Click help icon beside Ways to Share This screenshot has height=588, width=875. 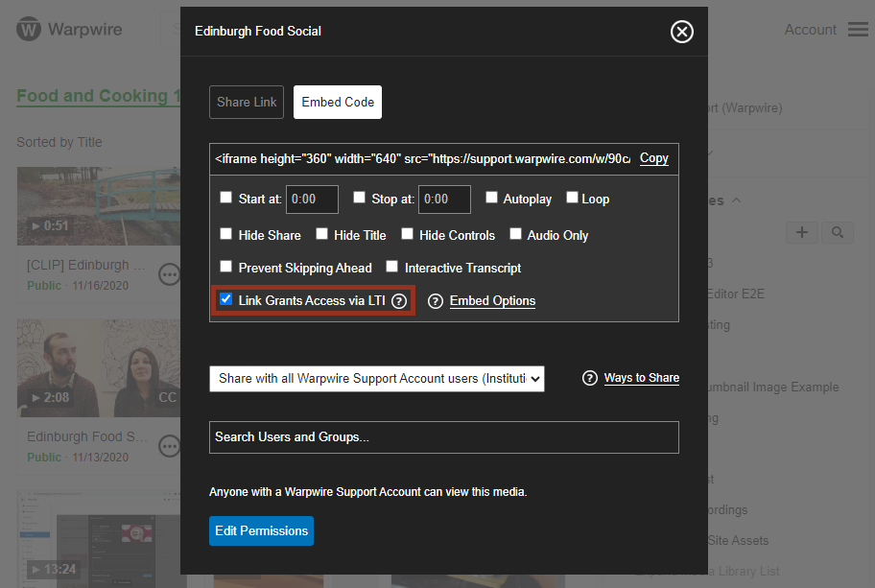(x=590, y=378)
